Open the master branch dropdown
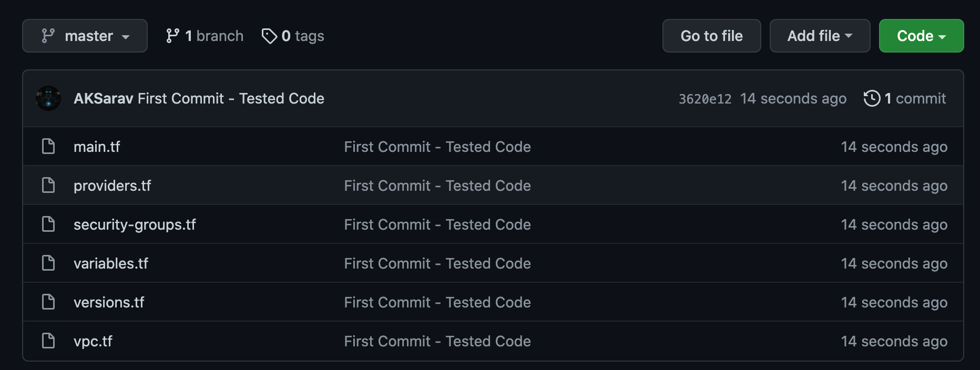 [85, 36]
